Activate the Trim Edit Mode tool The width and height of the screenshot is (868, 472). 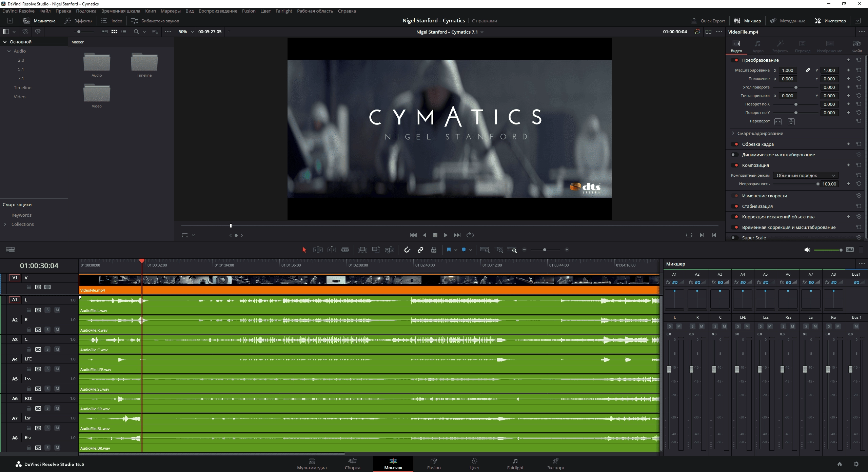(x=318, y=250)
